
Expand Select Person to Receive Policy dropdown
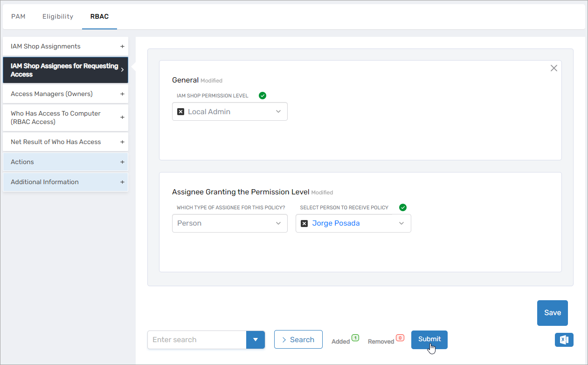click(x=401, y=223)
